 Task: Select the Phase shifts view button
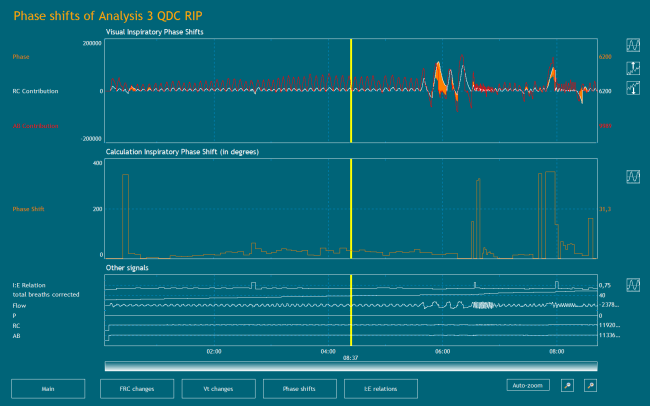[299, 388]
